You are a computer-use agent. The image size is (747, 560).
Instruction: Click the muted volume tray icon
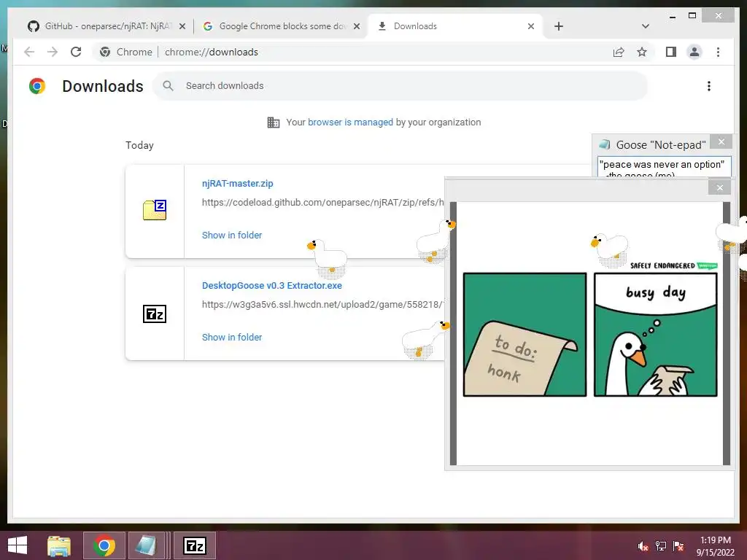[643, 546]
